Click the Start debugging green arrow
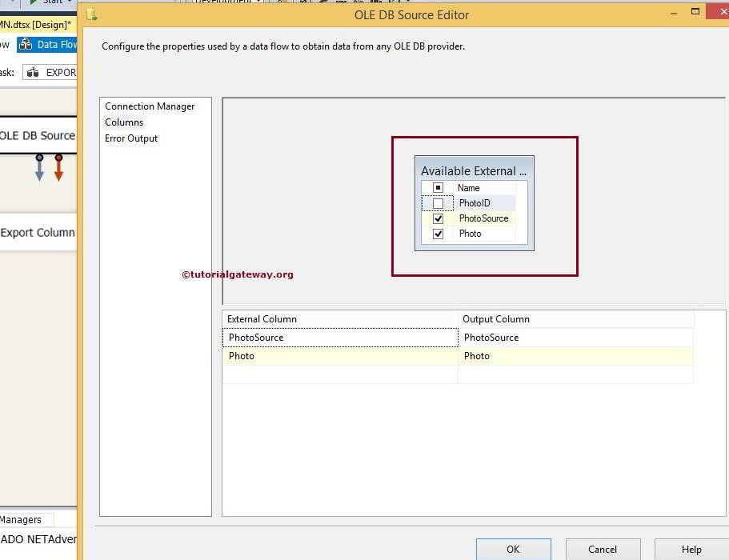Screen dimensions: 729x560 click(32, 2)
